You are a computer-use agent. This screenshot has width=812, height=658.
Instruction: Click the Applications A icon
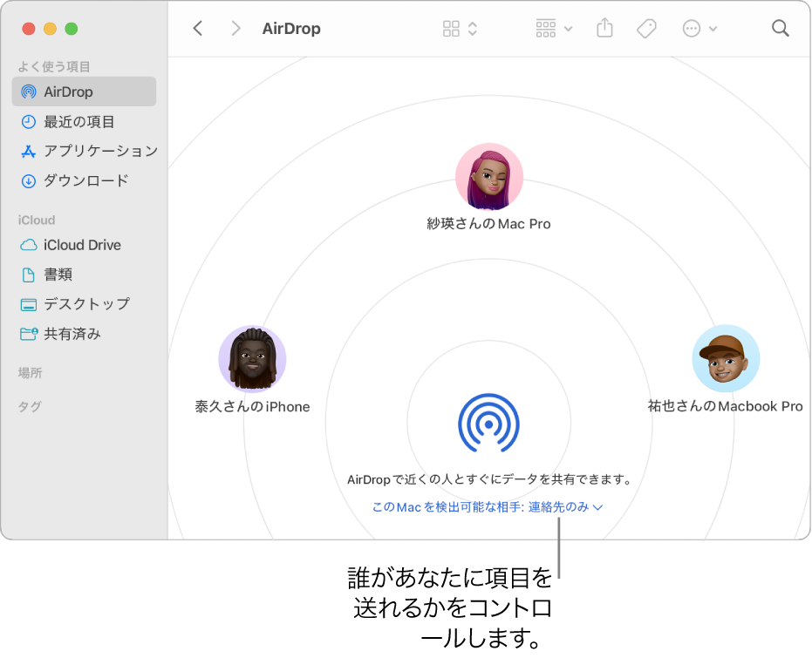(x=29, y=152)
